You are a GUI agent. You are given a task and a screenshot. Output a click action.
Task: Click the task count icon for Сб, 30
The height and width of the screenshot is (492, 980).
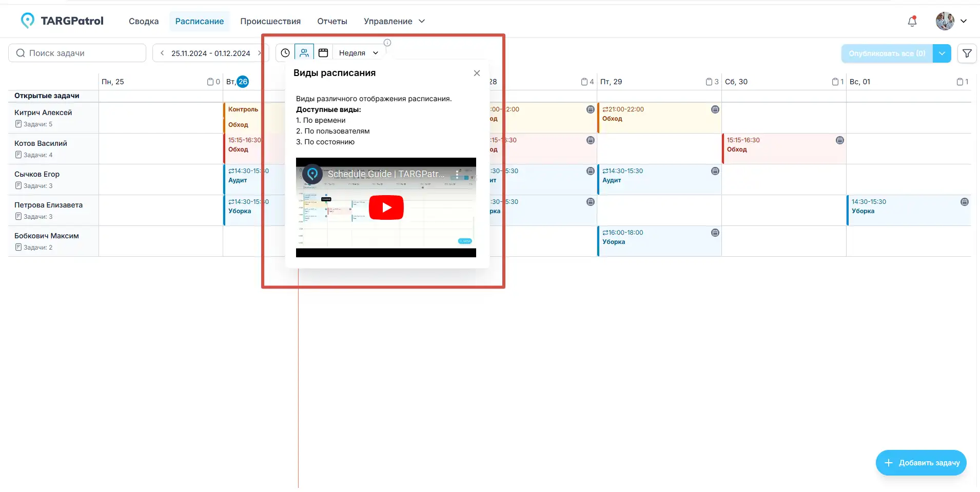tap(835, 82)
